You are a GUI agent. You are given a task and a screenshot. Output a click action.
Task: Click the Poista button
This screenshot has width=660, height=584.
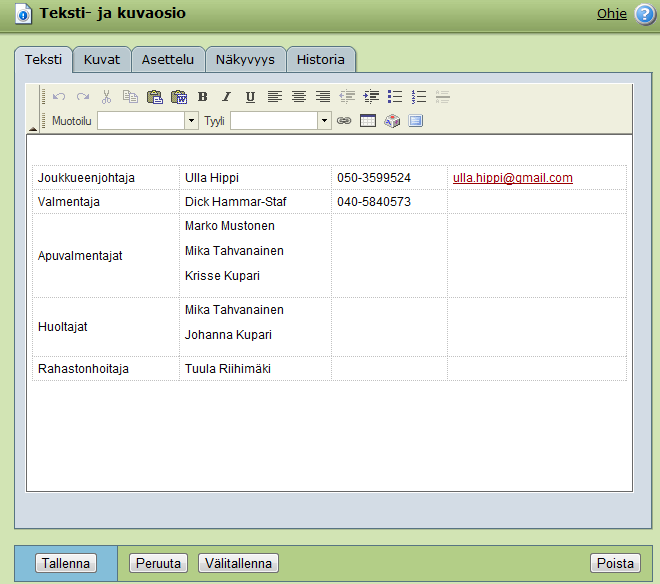pyautogui.click(x=615, y=563)
